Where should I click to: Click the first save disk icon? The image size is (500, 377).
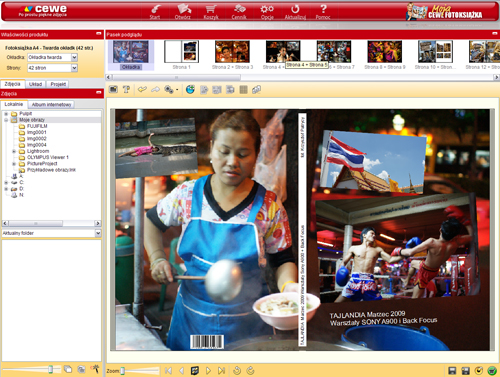(452, 370)
